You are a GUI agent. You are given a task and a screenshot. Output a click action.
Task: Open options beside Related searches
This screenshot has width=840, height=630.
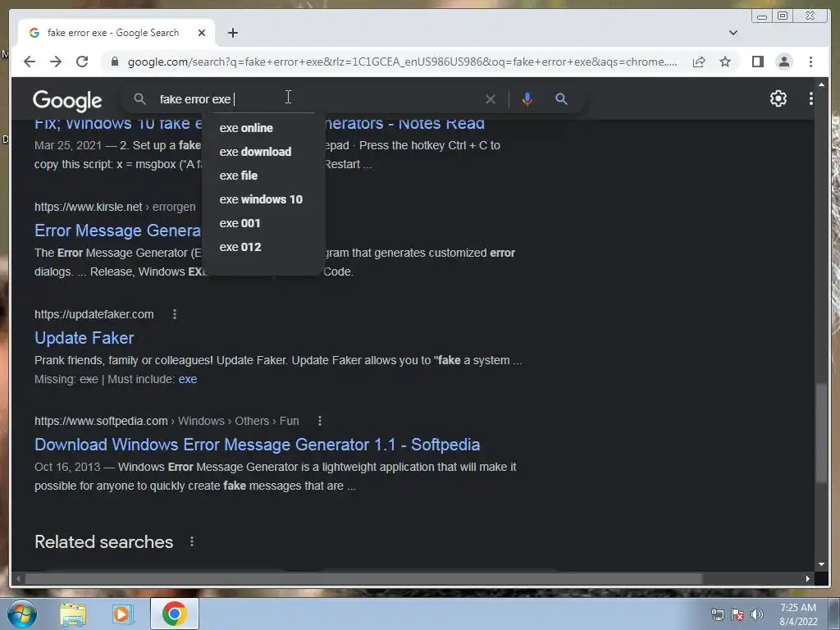(x=192, y=541)
